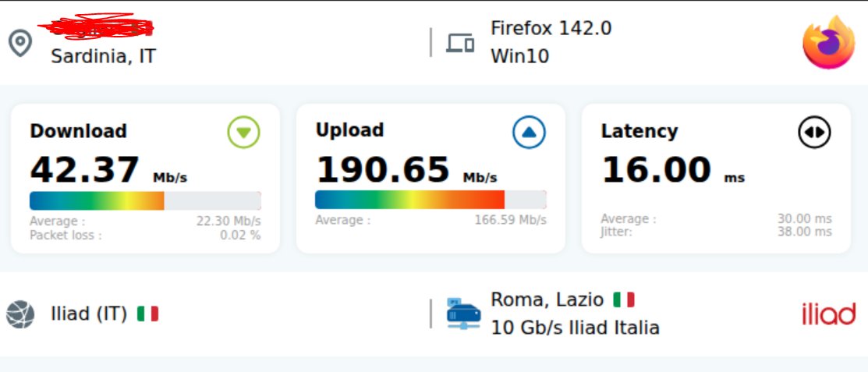868x372 pixels.
Task: Click the upload speed color bar
Action: click(x=430, y=200)
